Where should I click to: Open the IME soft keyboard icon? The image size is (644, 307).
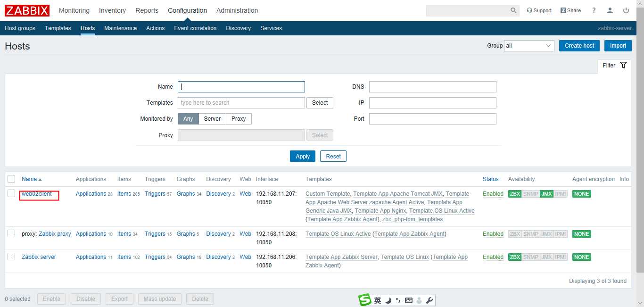[409, 300]
